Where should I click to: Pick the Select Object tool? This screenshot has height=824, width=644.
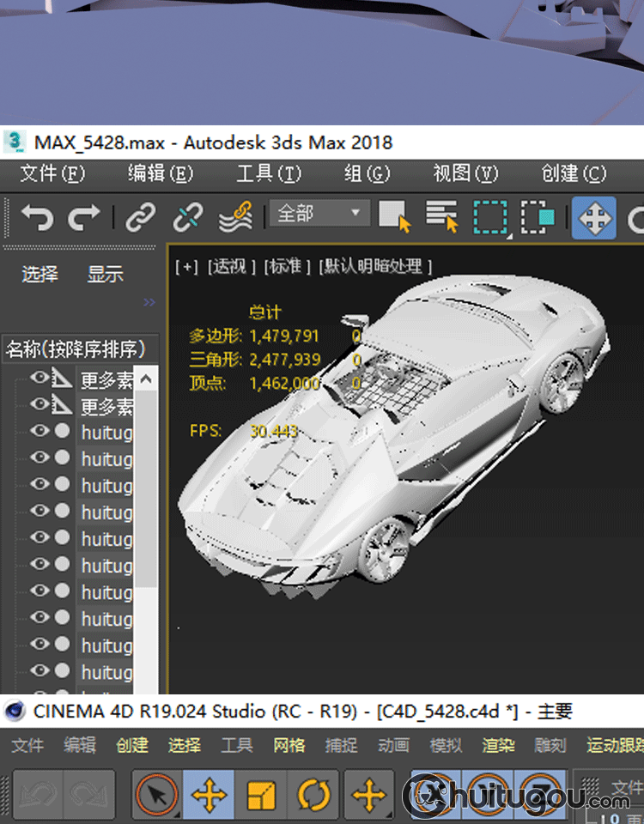(394, 216)
